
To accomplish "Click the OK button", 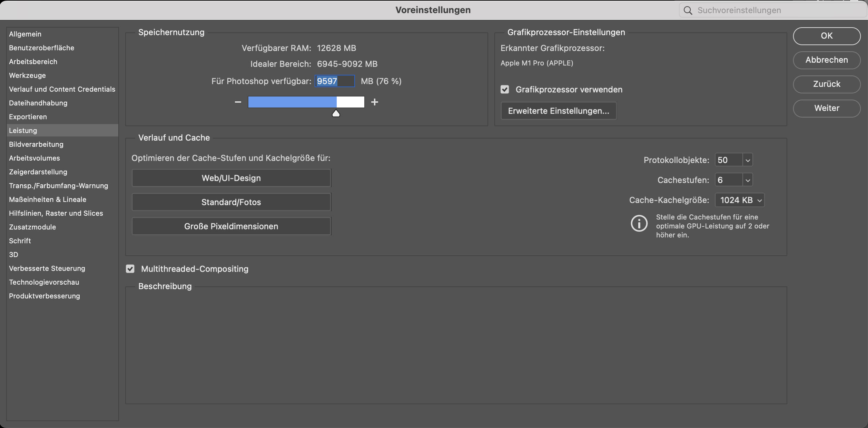I will point(827,36).
